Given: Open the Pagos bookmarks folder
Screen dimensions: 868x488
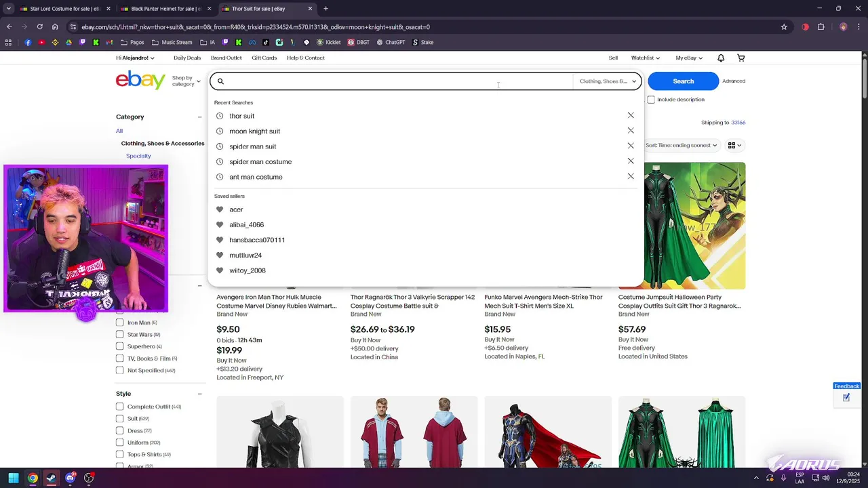Looking at the screenshot, I should (x=132, y=42).
